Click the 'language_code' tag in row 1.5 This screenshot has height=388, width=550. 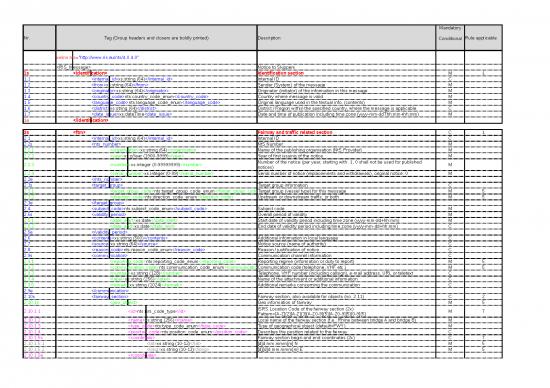click(156, 102)
